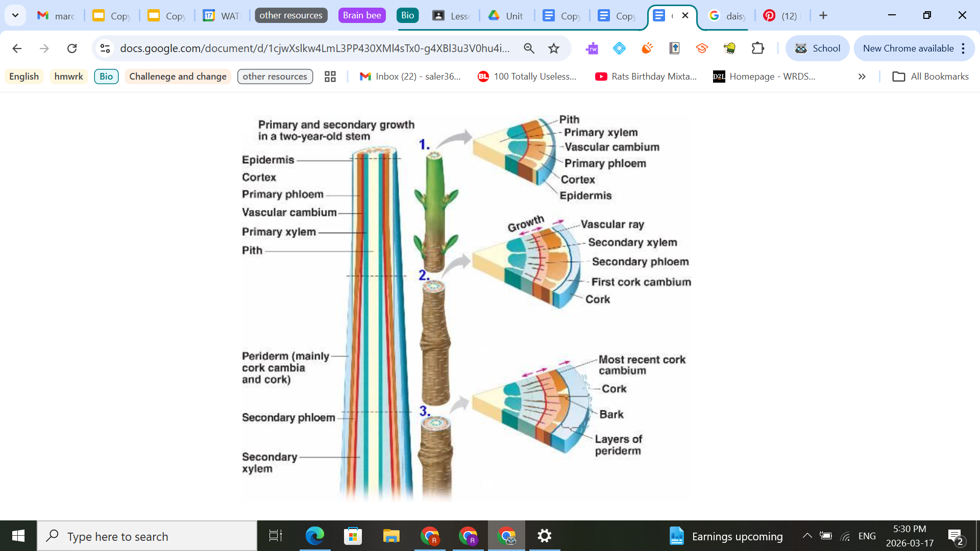This screenshot has width=980, height=551.
Task: Expand the Brain bee tab group
Action: pyautogui.click(x=362, y=15)
